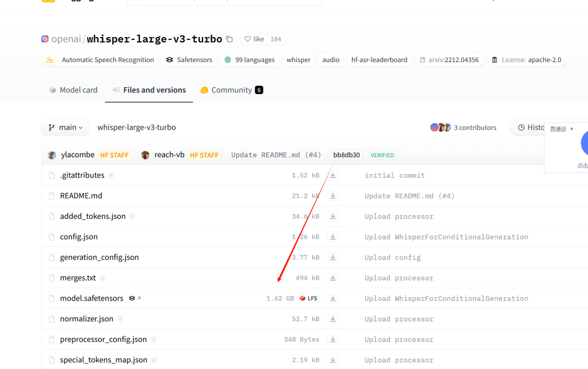Click the VERIFIED commit badge
The image size is (588, 369).
(x=382, y=155)
